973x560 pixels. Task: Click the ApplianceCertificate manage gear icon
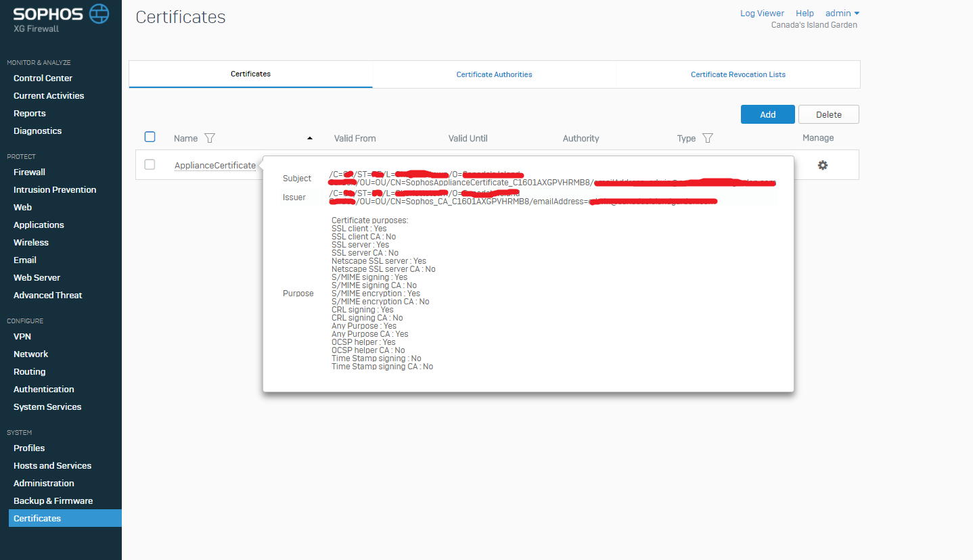click(823, 165)
